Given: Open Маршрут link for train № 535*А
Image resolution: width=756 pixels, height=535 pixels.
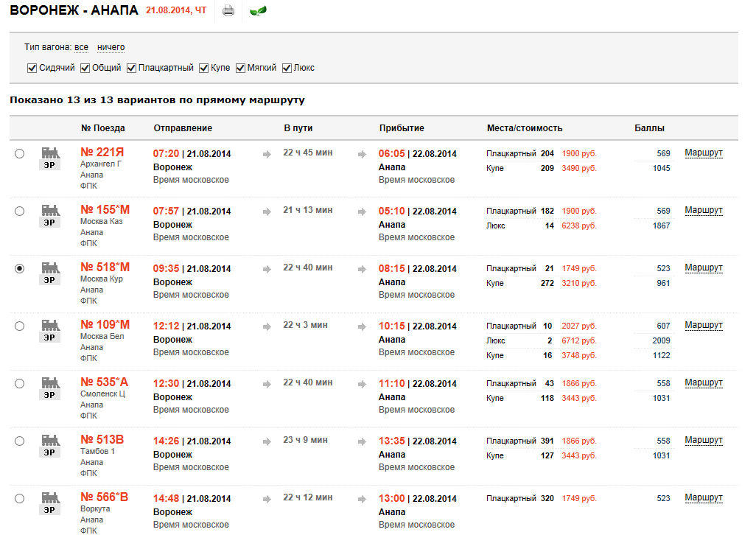Looking at the screenshot, I should (704, 382).
